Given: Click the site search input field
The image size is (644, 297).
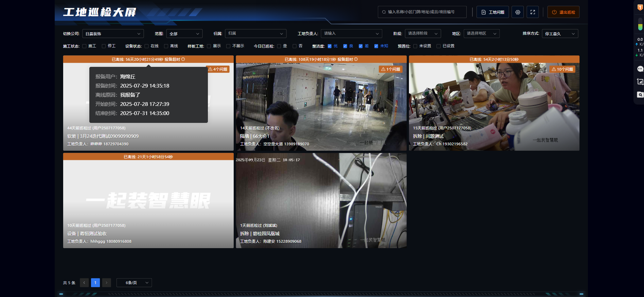Looking at the screenshot, I should tap(422, 12).
